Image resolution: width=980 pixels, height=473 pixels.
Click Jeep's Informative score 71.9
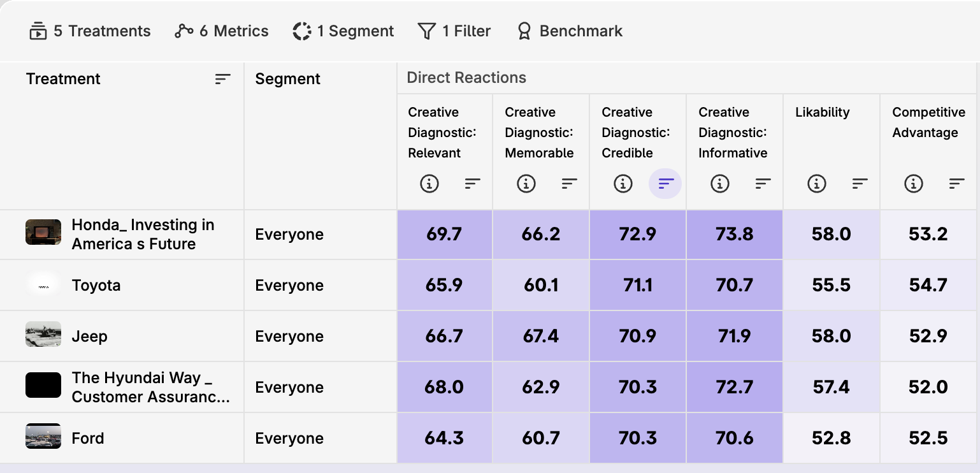click(735, 337)
